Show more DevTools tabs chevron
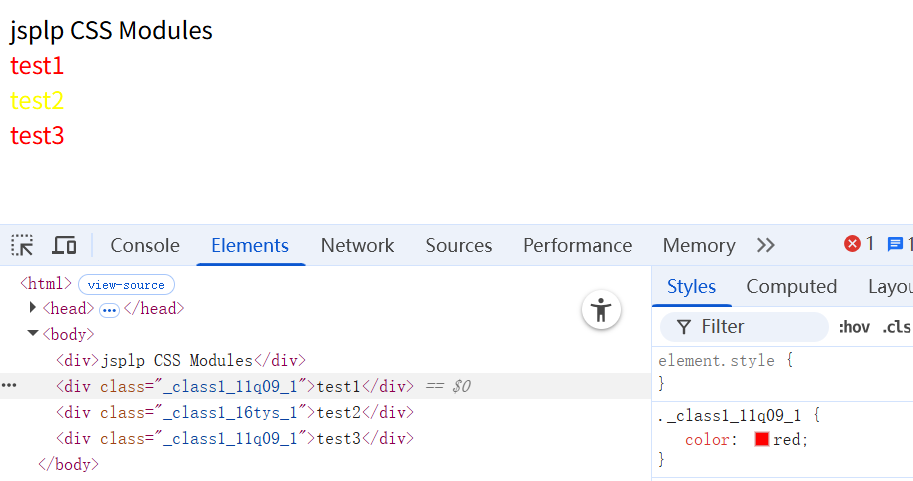 pos(766,245)
